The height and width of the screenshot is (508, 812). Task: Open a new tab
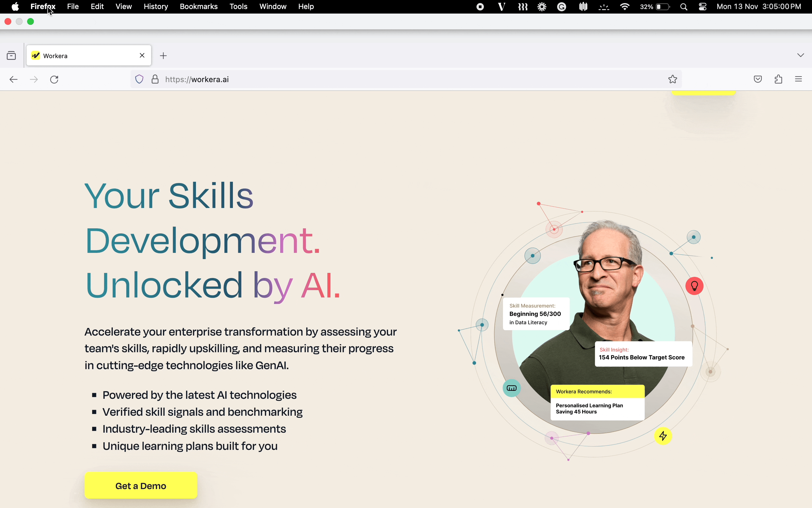pos(164,55)
